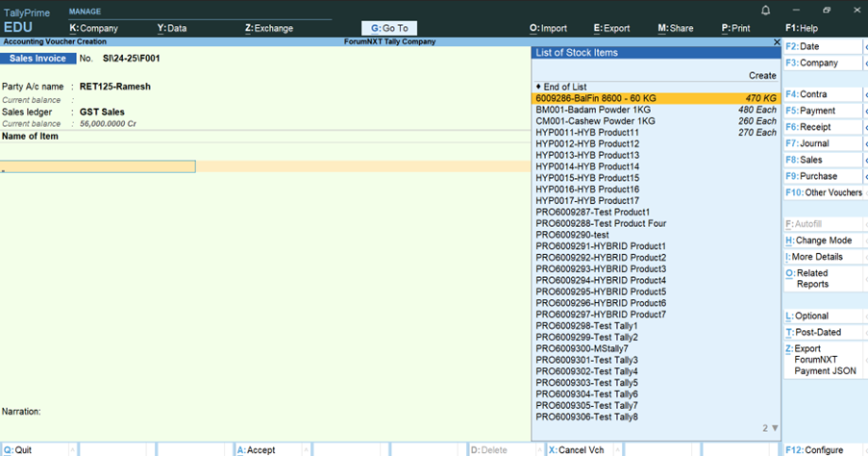
Task: Switch to F8: Sales voucher
Action: (823, 160)
